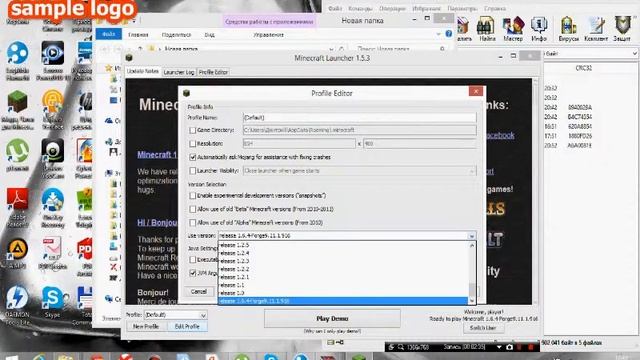Click WinRAR's Найти toolbar icon
Screen dimensions: 640x360
[487, 29]
